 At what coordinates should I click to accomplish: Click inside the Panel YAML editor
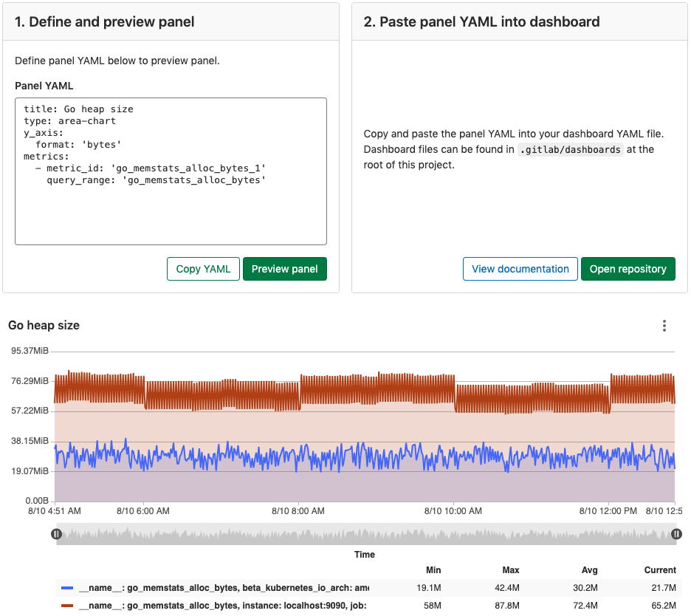pos(171,170)
